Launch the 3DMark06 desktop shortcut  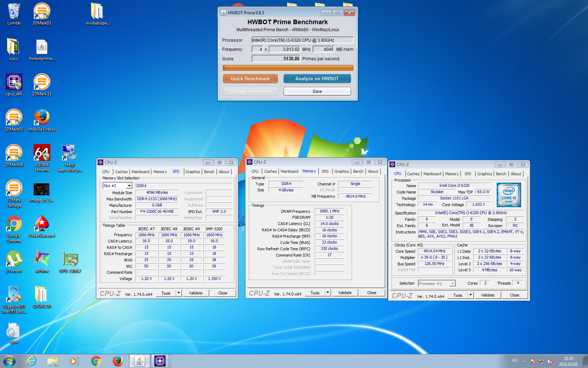pyautogui.click(x=14, y=156)
